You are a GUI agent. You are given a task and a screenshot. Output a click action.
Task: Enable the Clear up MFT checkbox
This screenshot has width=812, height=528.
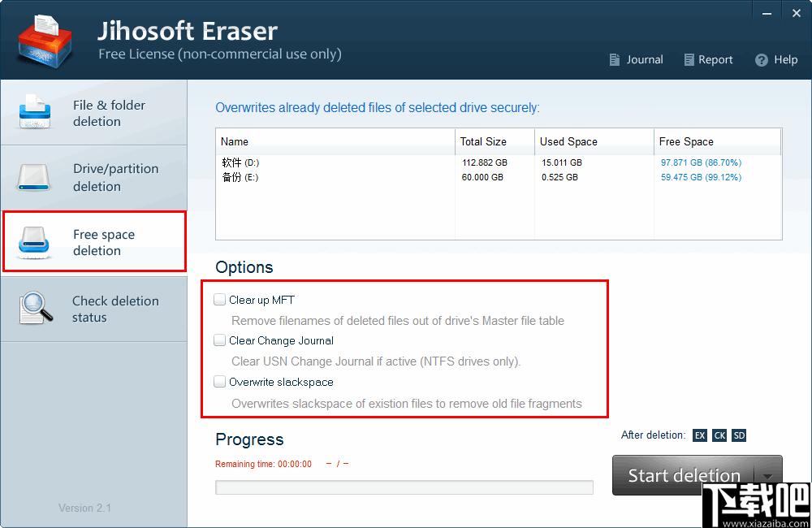(x=219, y=300)
